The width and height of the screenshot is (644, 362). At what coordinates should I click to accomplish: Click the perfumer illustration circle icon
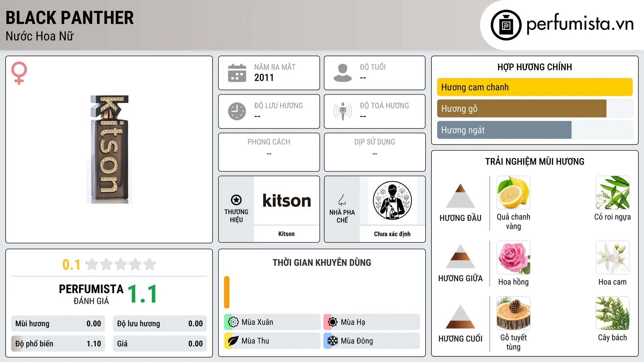[x=392, y=200]
